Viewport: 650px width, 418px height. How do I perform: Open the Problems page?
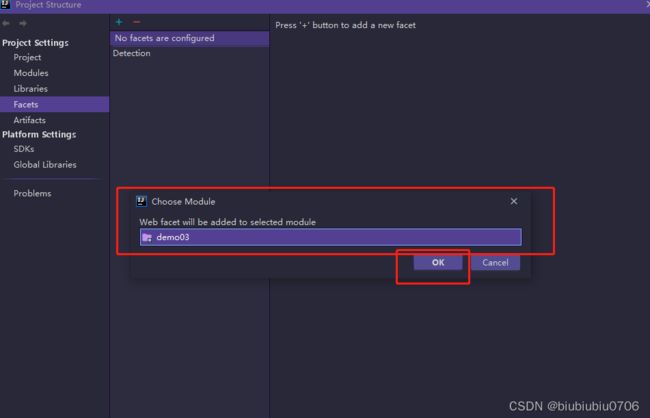(32, 193)
